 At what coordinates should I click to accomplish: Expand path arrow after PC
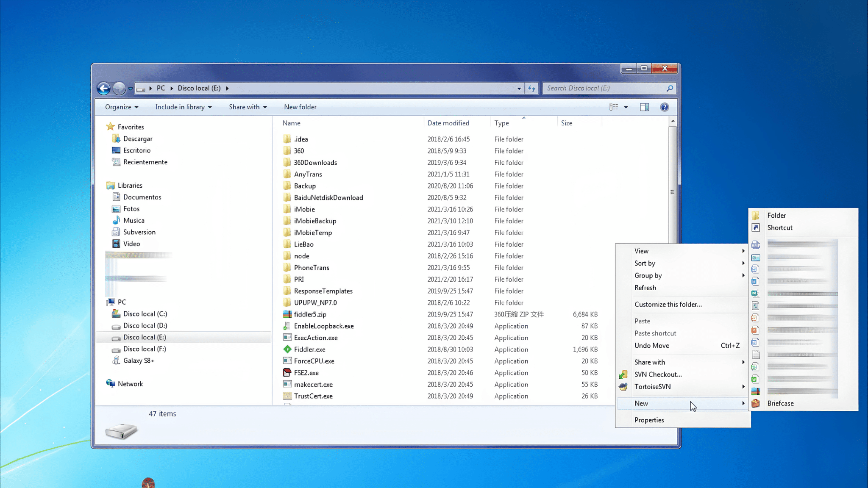(171, 88)
